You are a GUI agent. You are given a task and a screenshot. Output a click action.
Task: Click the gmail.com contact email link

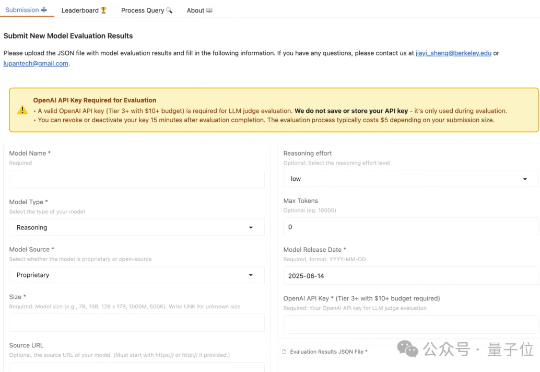pos(36,63)
